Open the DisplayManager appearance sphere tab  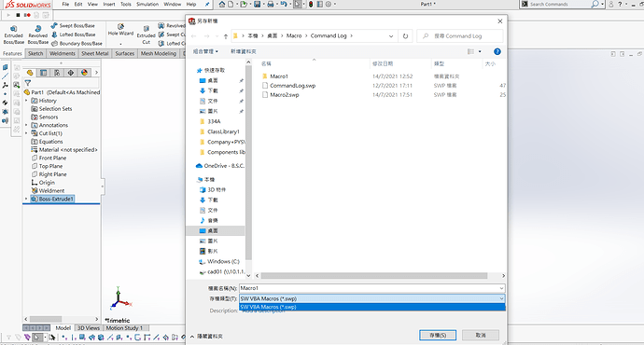coord(84,73)
